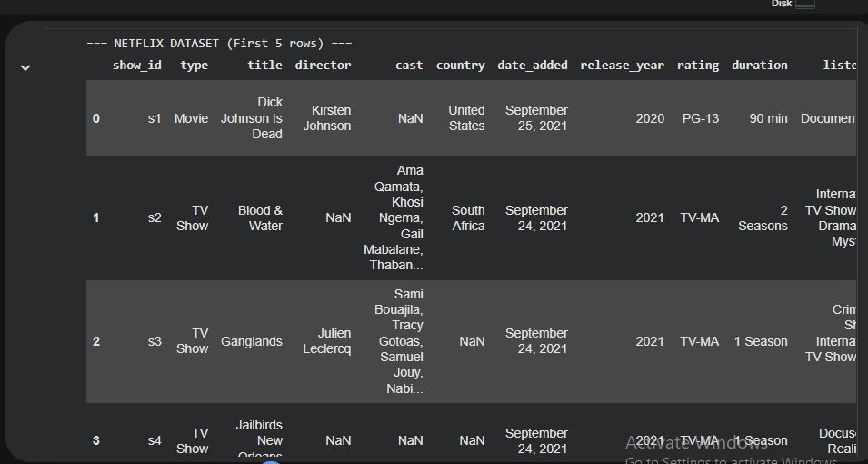This screenshot has height=464, width=868.
Task: Click the 'Ganglands' title cell
Action: (252, 341)
